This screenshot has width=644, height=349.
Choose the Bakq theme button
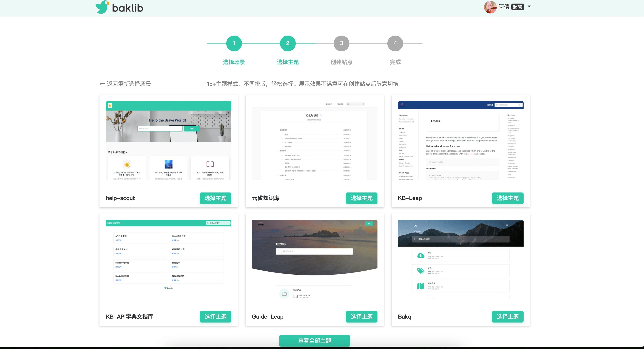(x=508, y=317)
